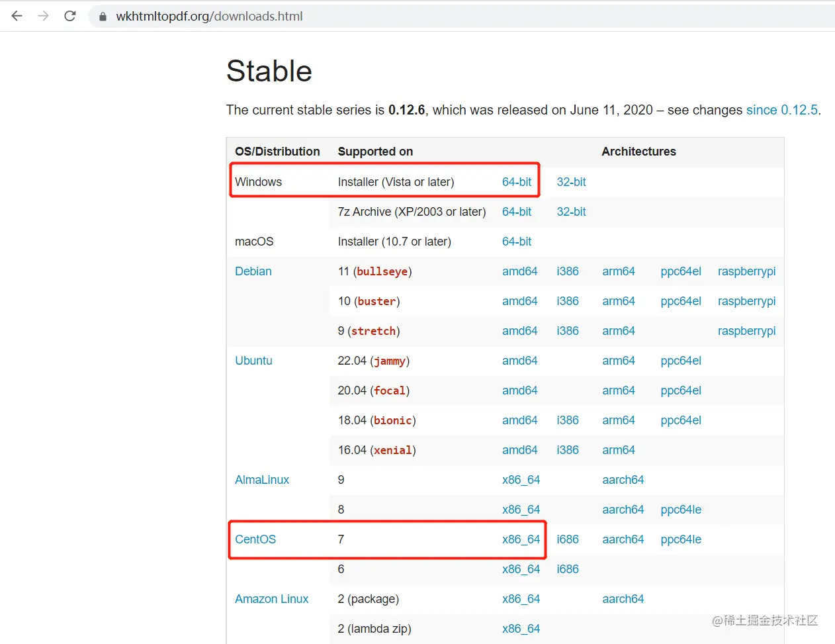This screenshot has width=835, height=644.
Task: Download CentOS 6 x86_64
Action: (x=521, y=569)
